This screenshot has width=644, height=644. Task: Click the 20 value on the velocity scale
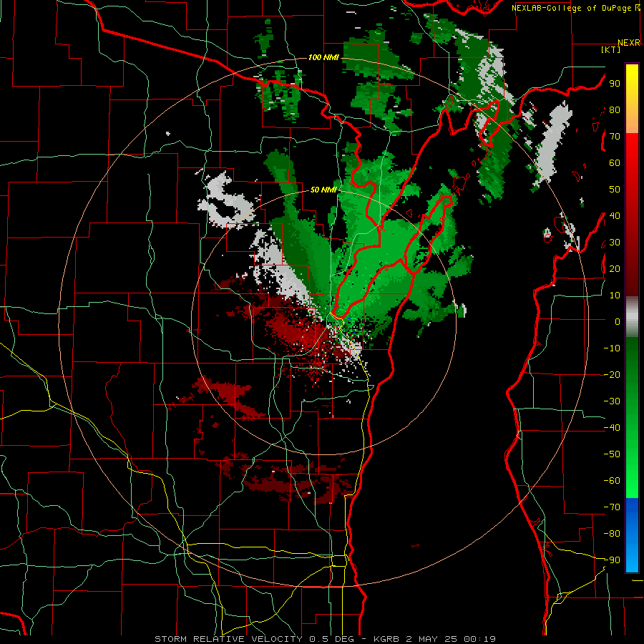click(615, 268)
